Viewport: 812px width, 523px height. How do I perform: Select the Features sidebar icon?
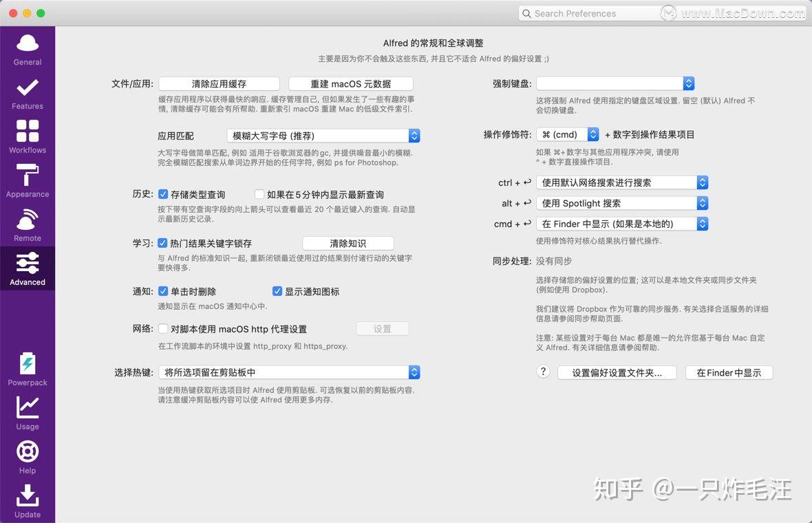(27, 94)
